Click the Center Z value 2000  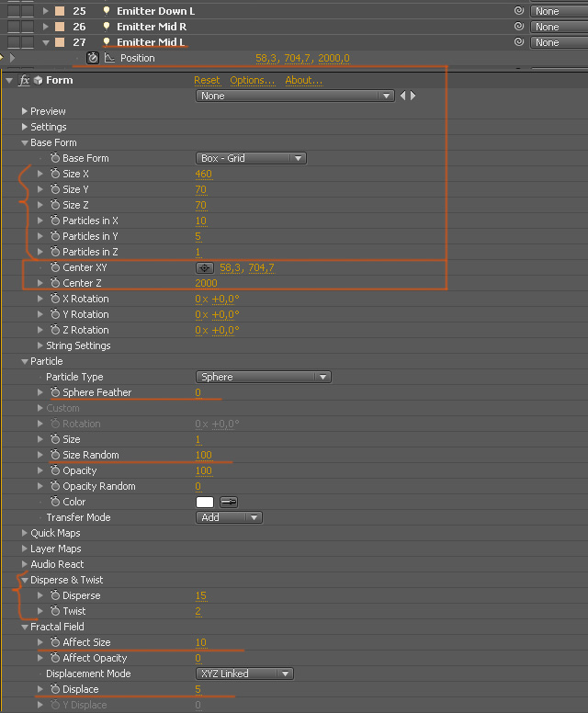(206, 283)
